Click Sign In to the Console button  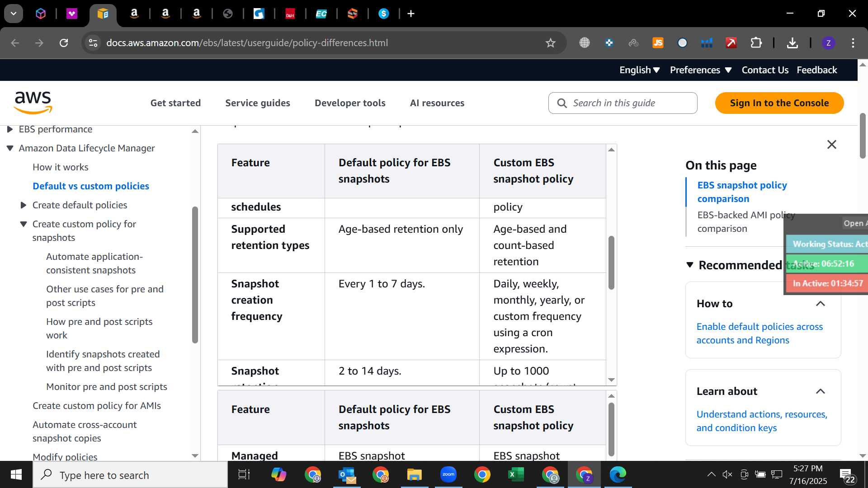coord(779,103)
